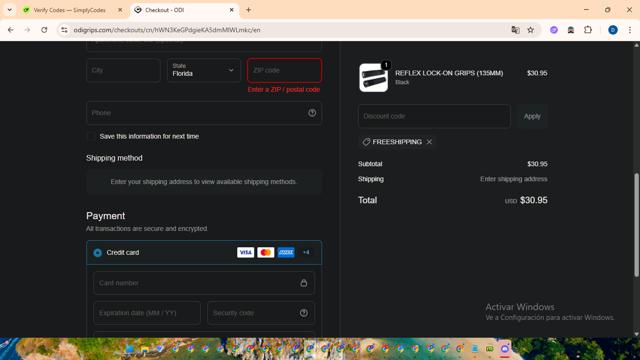Open the Windows Start button on taskbar

coord(130,349)
